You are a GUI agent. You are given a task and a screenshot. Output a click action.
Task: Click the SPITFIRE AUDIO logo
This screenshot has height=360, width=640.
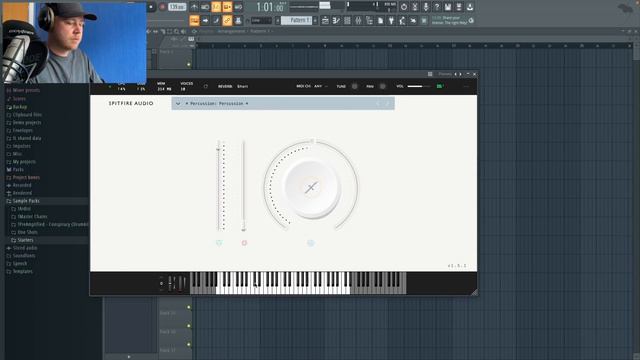131,104
